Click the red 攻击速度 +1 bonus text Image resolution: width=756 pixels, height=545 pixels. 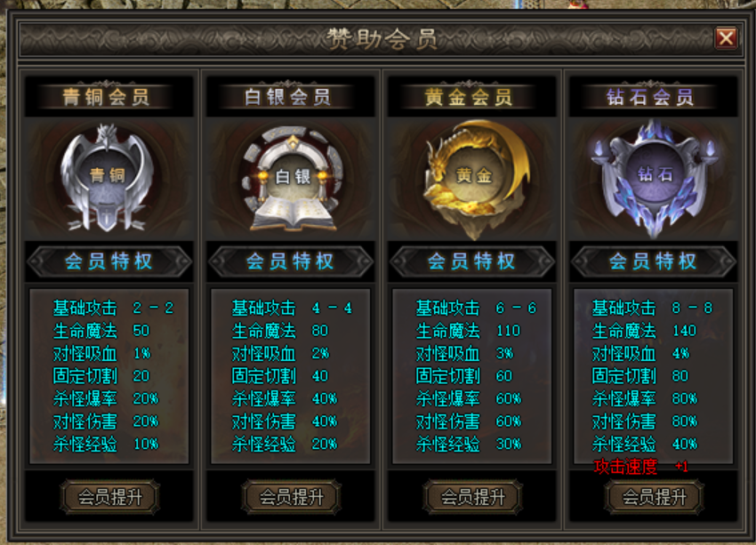pos(641,467)
